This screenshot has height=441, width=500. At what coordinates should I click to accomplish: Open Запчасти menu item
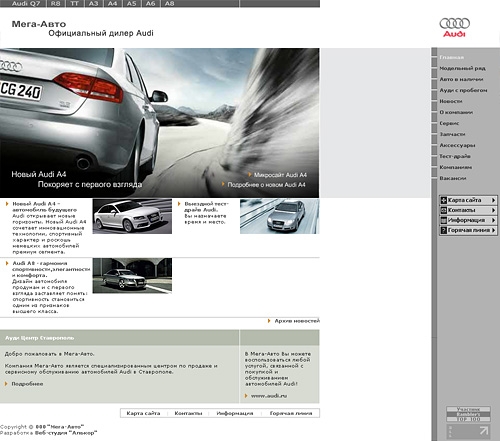tap(452, 134)
